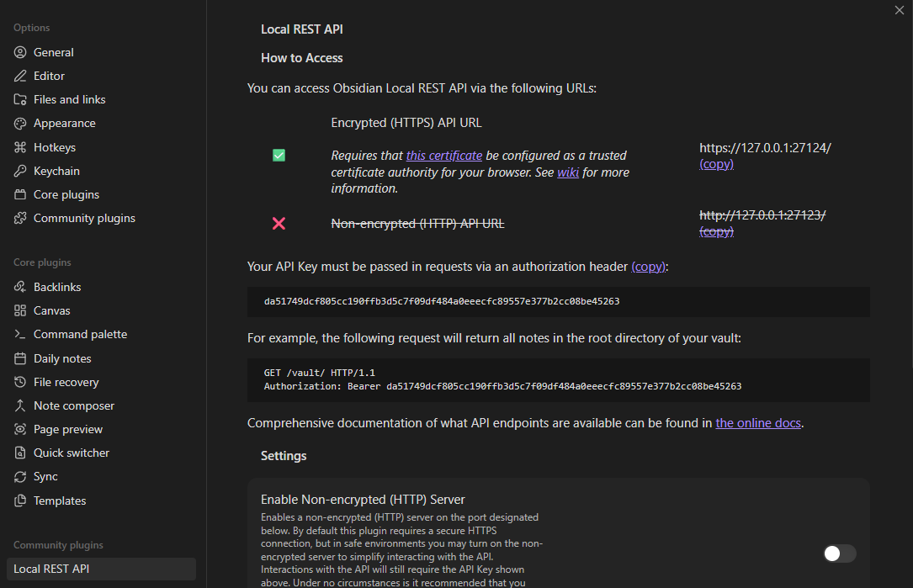Click the Hotkeys command-key icon
This screenshot has width=913, height=588.
tap(20, 147)
